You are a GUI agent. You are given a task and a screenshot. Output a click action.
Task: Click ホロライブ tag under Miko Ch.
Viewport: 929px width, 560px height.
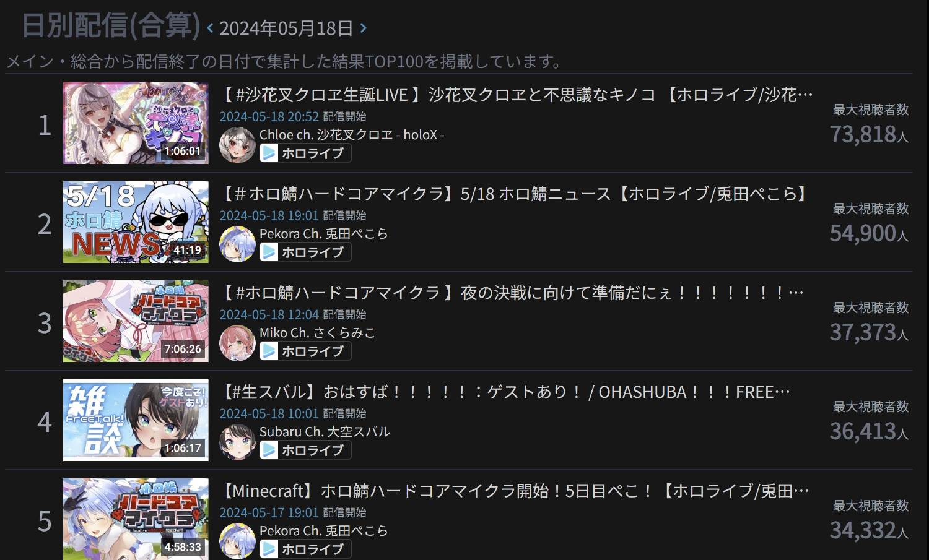click(x=305, y=351)
